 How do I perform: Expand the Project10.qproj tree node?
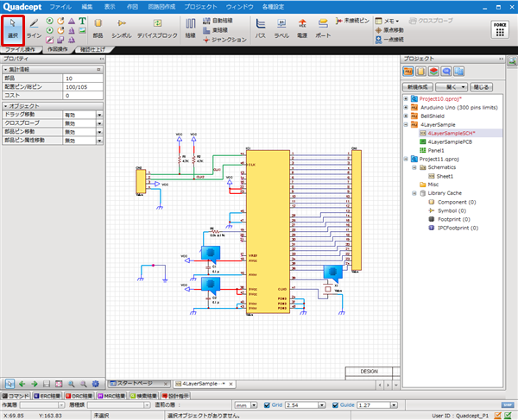tap(406, 98)
